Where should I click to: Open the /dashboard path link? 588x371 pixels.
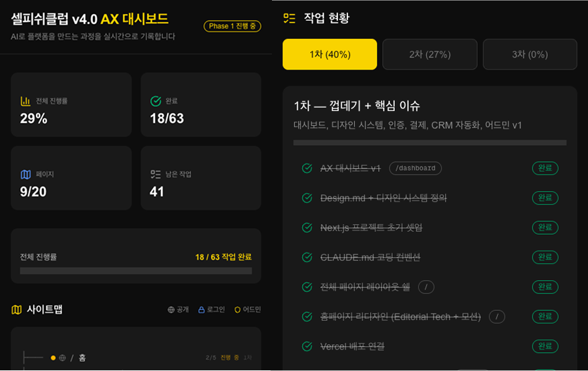[416, 168]
